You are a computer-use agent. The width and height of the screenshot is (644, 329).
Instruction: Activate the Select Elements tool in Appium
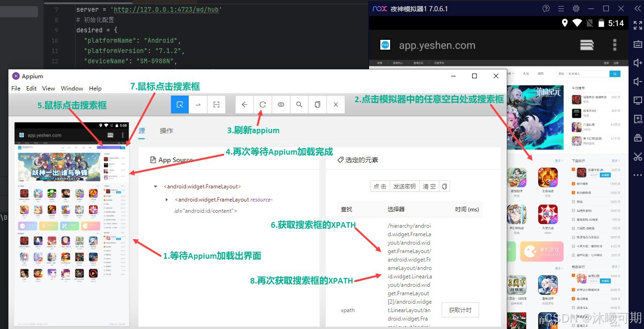(x=180, y=105)
